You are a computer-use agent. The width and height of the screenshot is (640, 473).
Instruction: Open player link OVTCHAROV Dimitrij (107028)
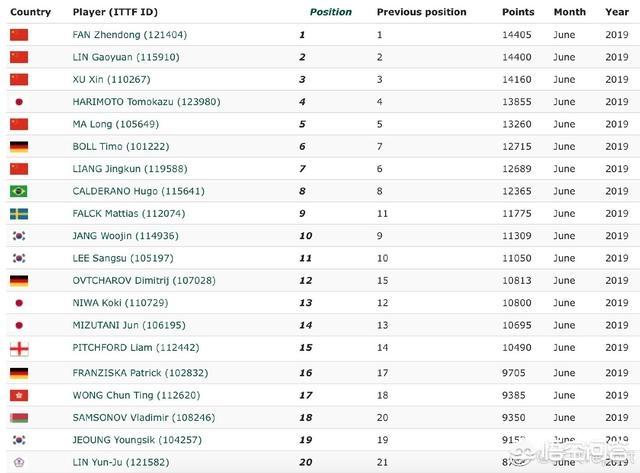pos(144,280)
